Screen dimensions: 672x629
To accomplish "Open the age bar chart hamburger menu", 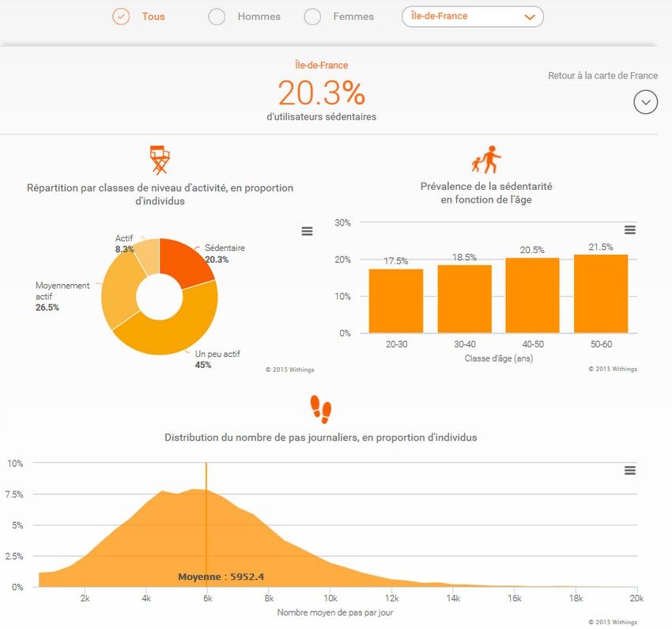I will pos(629,229).
